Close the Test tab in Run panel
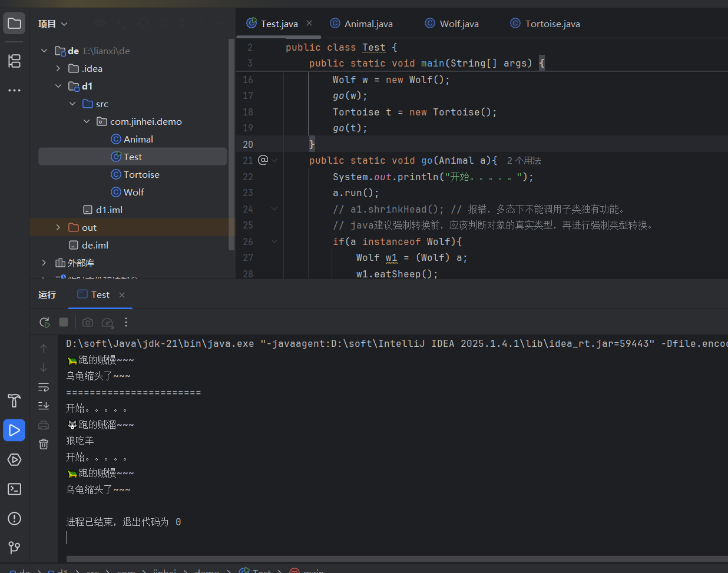 122,295
